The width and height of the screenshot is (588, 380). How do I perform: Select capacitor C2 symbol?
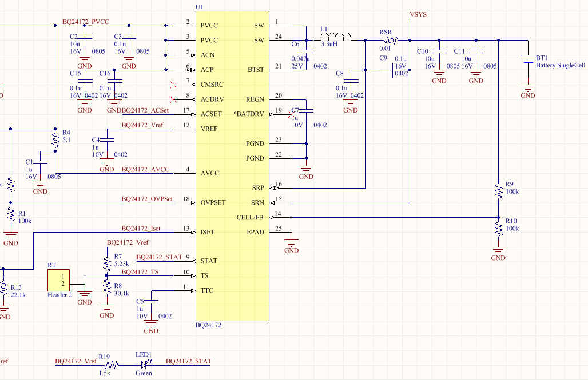[85, 37]
